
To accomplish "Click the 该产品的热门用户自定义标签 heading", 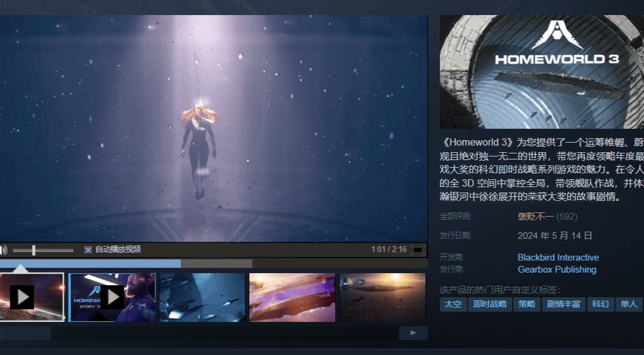I will point(500,290).
